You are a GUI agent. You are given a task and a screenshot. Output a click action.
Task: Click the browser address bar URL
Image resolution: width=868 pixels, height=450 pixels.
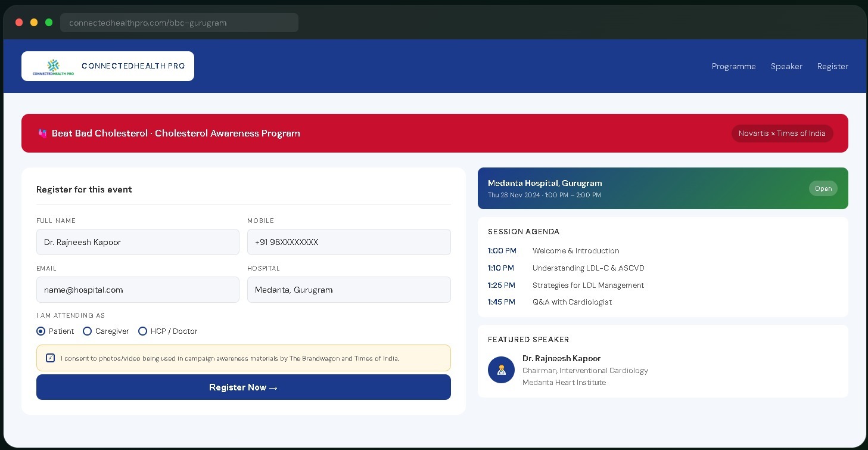point(148,23)
